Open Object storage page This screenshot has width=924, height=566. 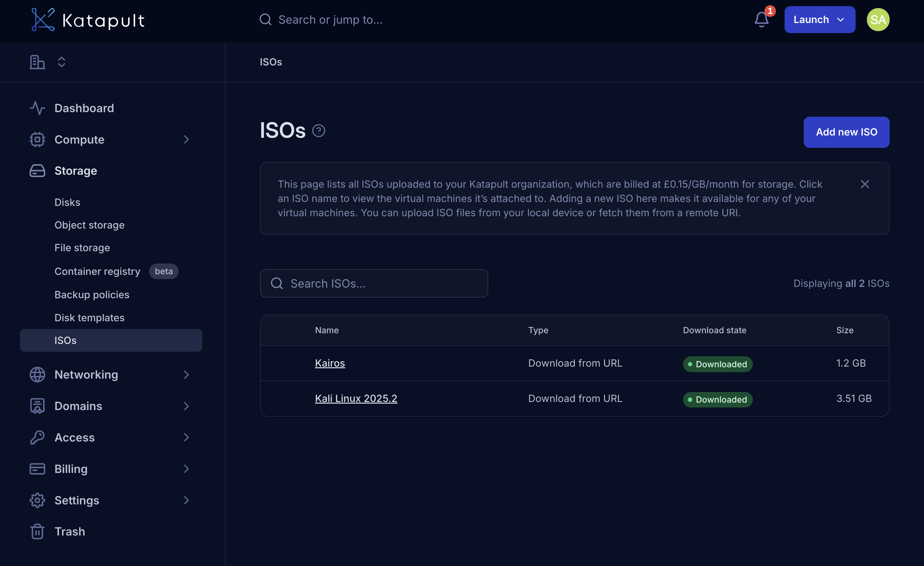89,225
